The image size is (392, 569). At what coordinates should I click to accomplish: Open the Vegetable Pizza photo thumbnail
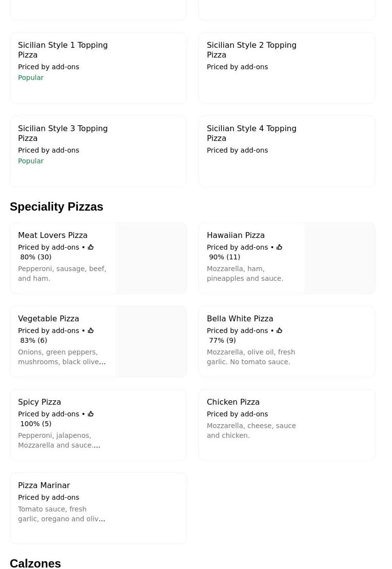pos(151,342)
